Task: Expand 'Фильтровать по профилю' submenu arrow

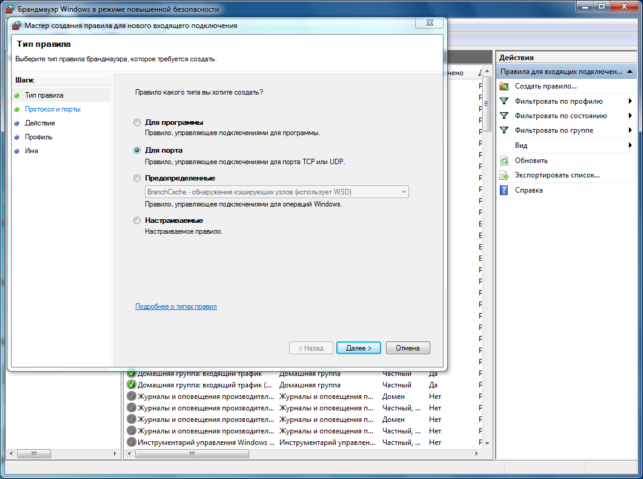Action: (630, 101)
